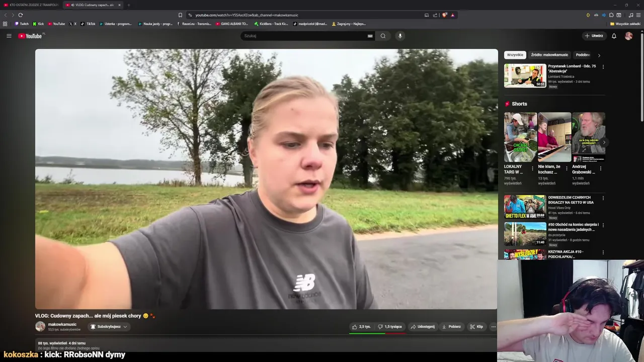Image resolution: width=644 pixels, height=362 pixels.
Task: Open Brave Rewards triangle icon
Action: coord(452,15)
